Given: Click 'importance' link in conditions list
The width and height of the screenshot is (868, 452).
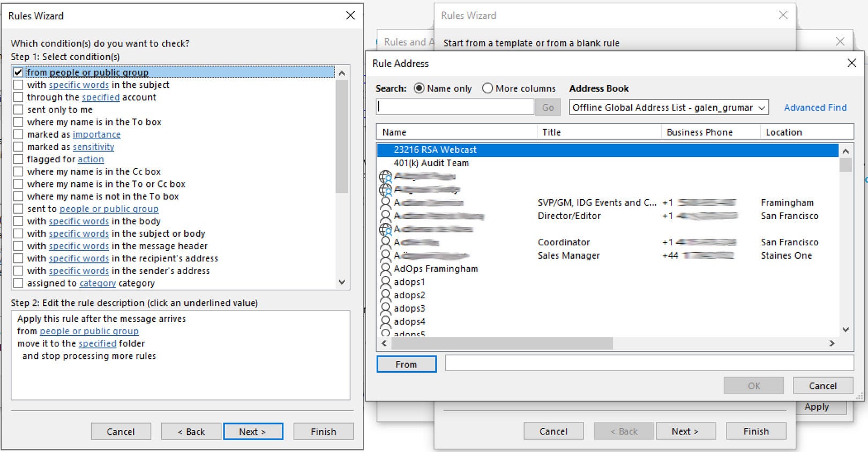Looking at the screenshot, I should (x=96, y=135).
